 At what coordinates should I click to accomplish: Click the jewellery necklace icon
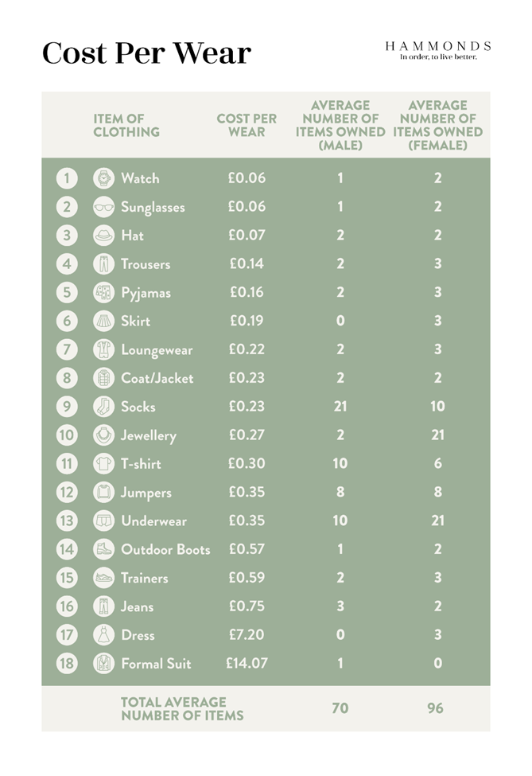coord(103,435)
